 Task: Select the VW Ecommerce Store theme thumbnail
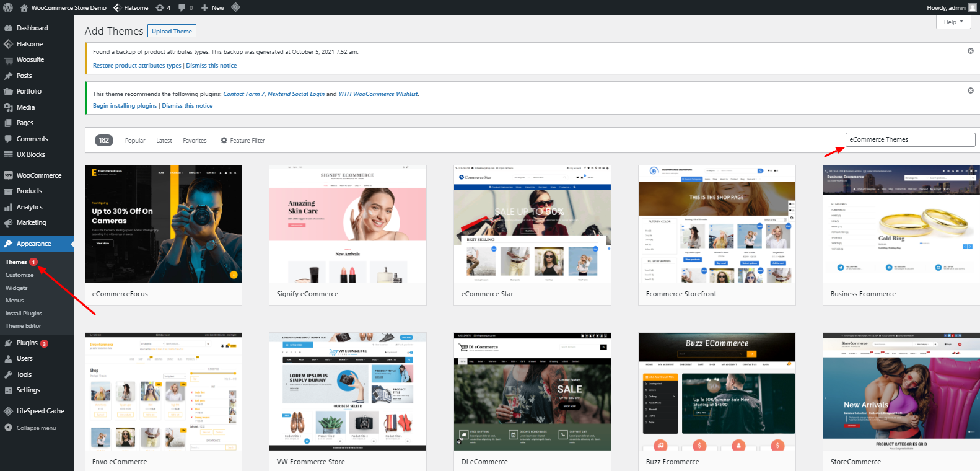[x=348, y=392]
